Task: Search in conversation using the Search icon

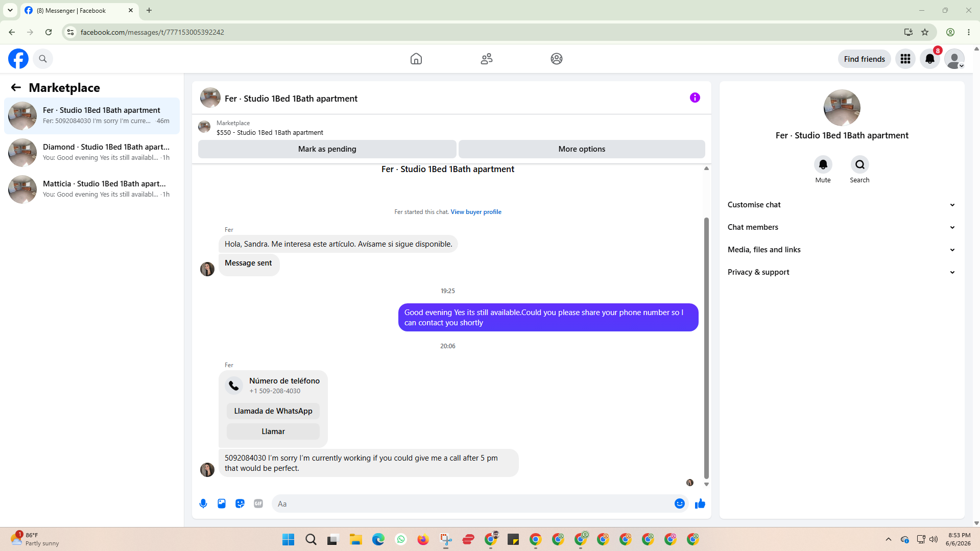Action: point(860,164)
